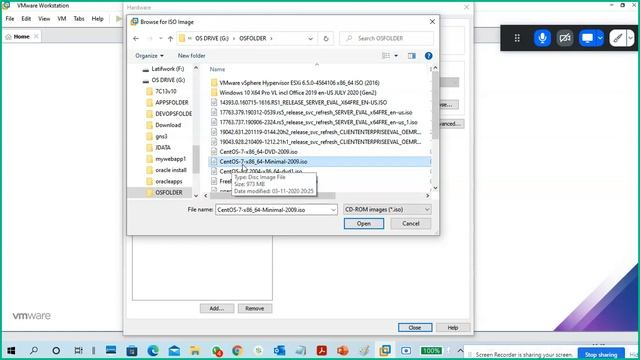Open the Download folder in tree
The image size is (640, 360).
coord(168,125)
